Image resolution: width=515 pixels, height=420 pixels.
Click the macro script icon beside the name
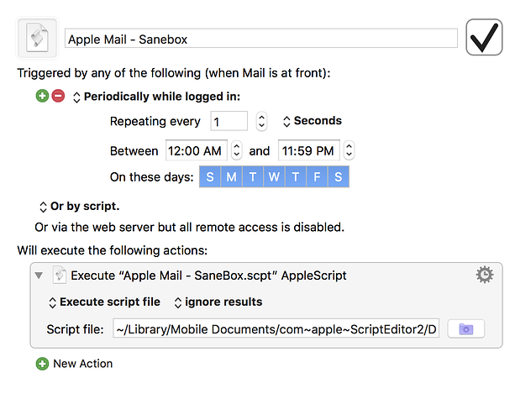pos(37,38)
